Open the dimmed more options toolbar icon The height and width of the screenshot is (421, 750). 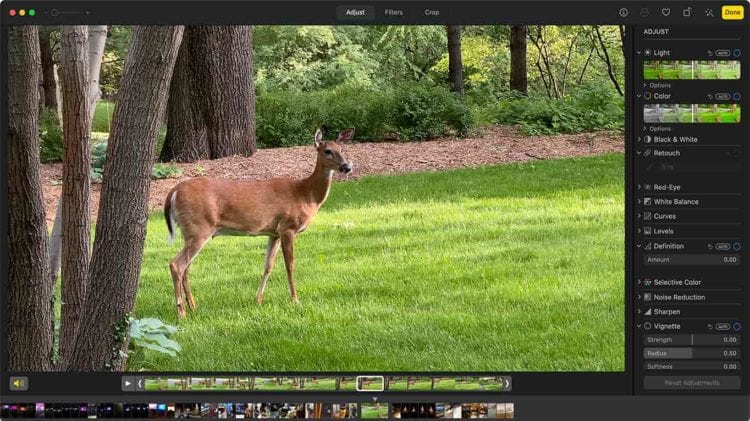(x=644, y=12)
